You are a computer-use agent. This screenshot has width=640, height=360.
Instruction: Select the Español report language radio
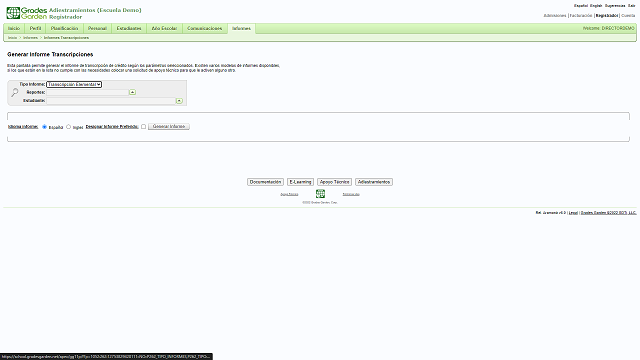44,127
